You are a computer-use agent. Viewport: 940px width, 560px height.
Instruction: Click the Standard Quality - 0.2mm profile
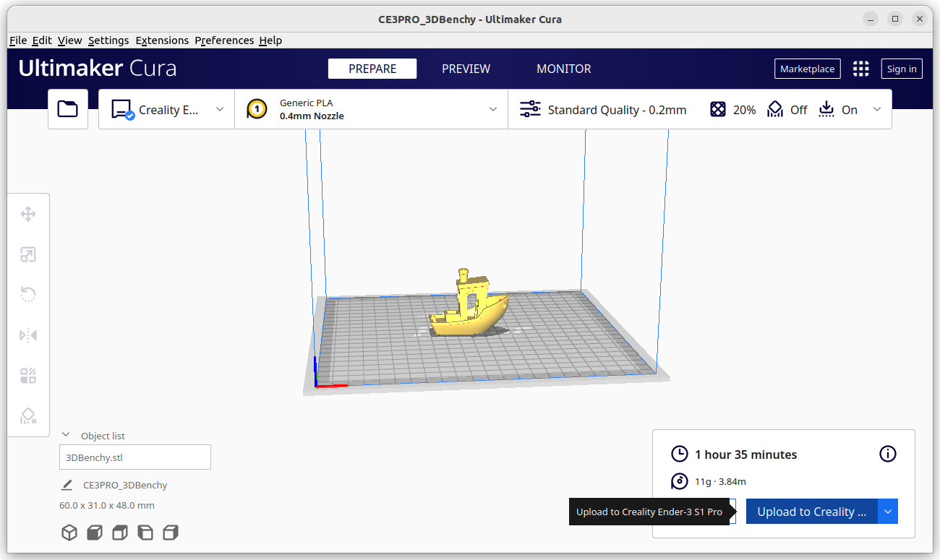click(617, 110)
